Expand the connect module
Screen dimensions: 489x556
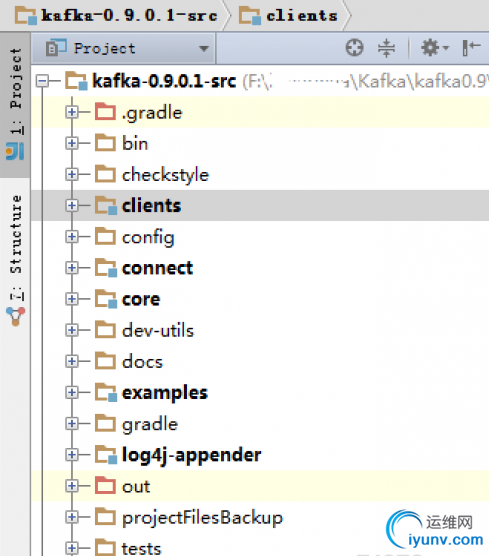click(x=72, y=268)
